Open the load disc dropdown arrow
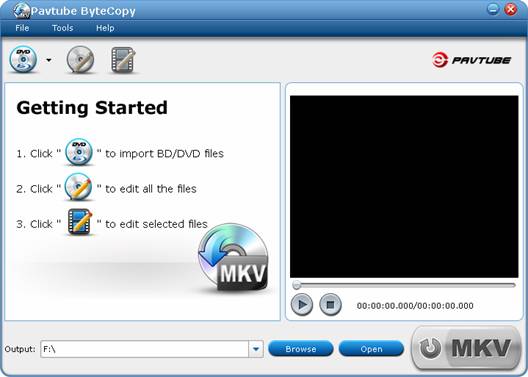 [49, 60]
